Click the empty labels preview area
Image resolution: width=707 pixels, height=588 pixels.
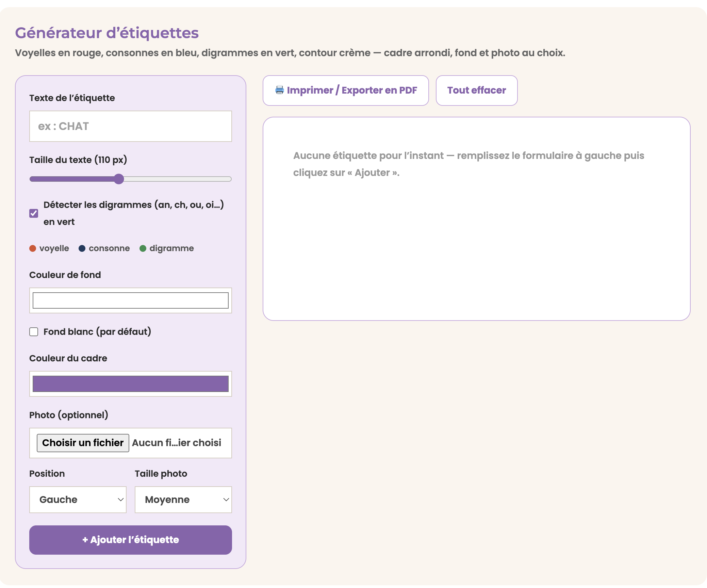coord(477,219)
